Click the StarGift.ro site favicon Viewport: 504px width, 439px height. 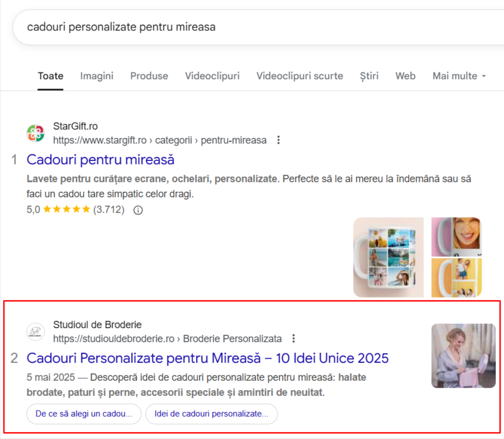35,133
